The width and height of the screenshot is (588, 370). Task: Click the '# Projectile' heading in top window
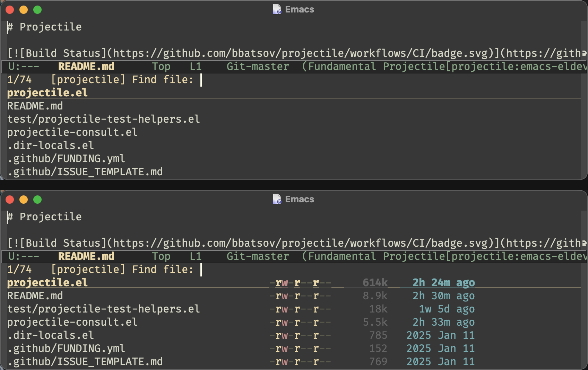[x=44, y=27]
